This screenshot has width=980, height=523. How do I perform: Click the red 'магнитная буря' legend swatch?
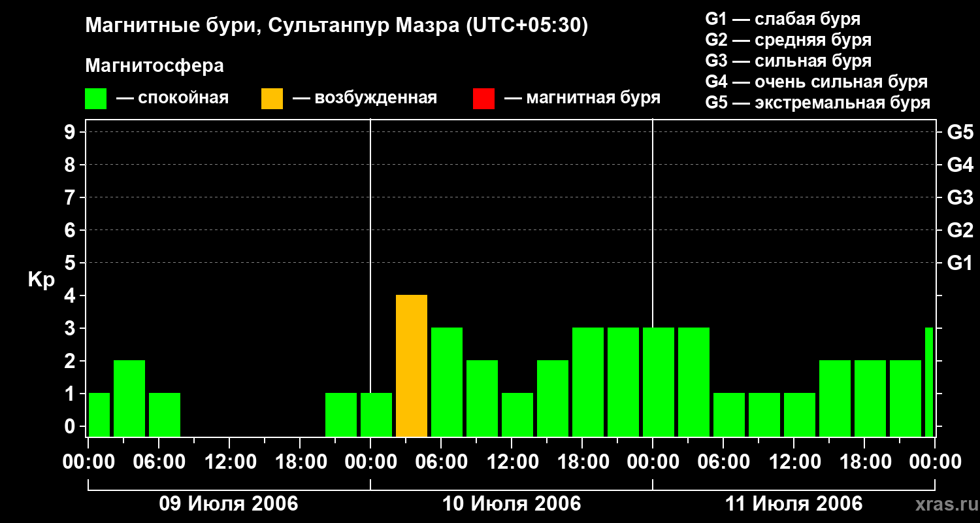coord(483,99)
